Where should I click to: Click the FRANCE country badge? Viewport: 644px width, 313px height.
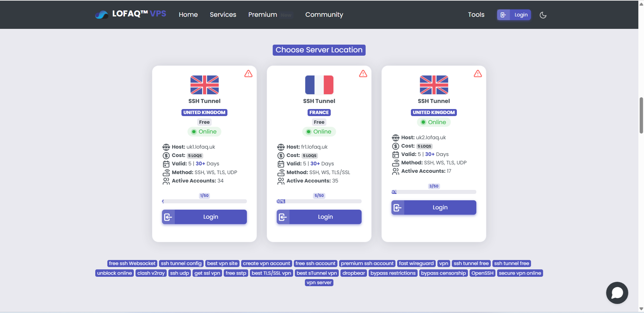coord(319,112)
